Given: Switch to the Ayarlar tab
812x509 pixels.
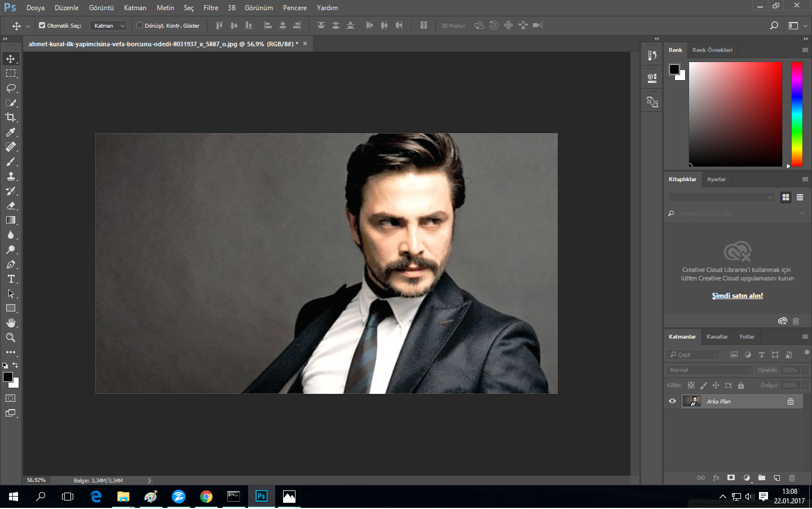Looking at the screenshot, I should (x=716, y=179).
